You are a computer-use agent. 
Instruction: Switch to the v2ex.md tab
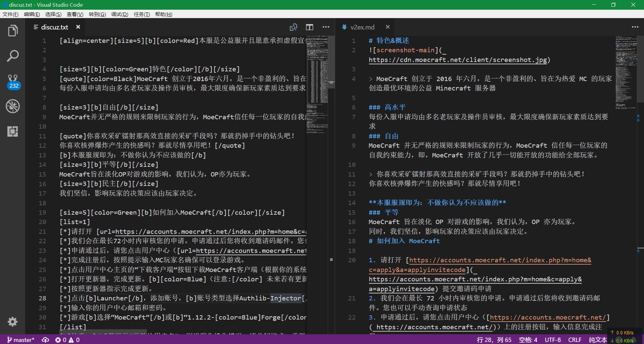point(362,27)
